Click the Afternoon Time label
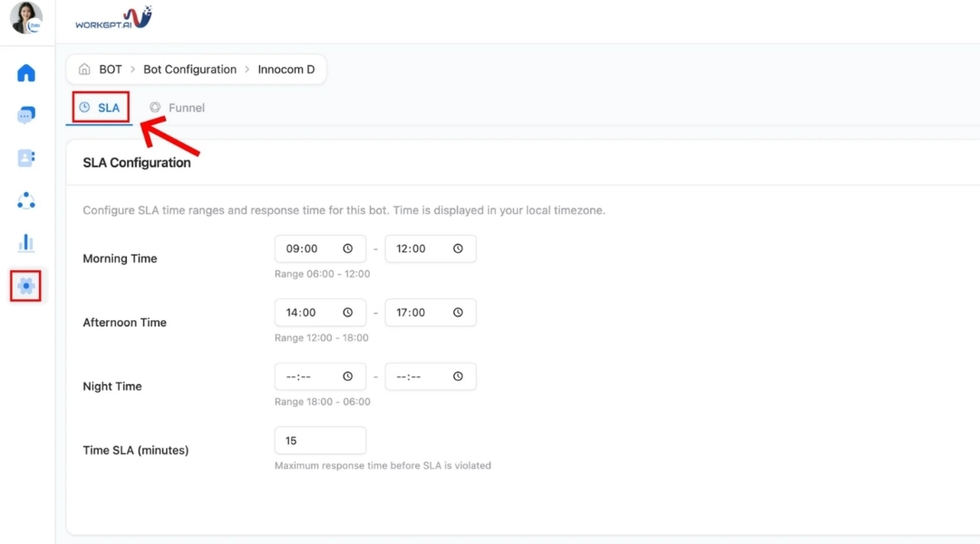 125,323
